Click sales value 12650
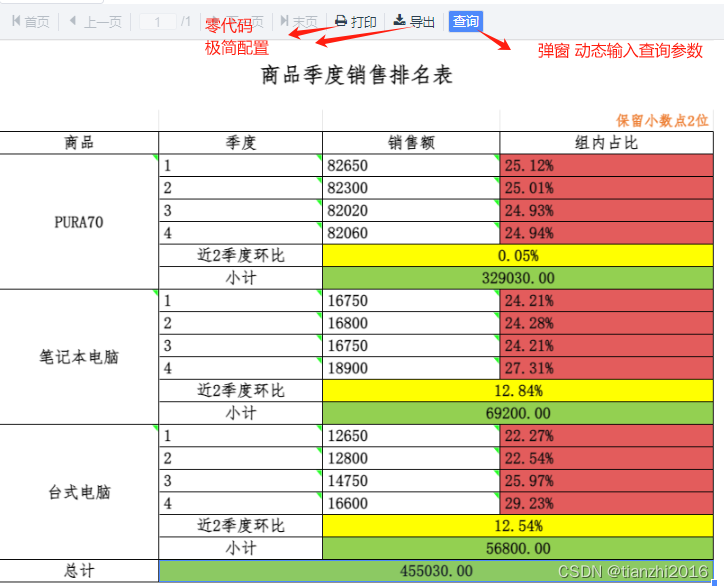 click(x=411, y=436)
